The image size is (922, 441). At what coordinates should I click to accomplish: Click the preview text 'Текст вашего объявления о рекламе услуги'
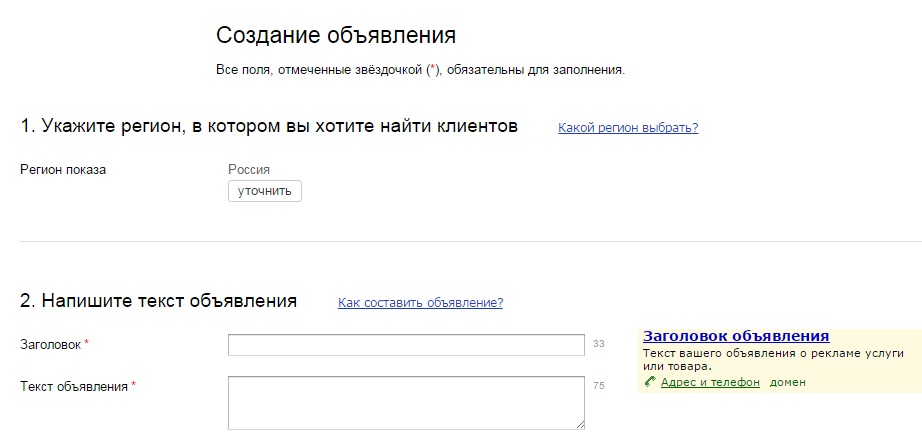click(773, 354)
